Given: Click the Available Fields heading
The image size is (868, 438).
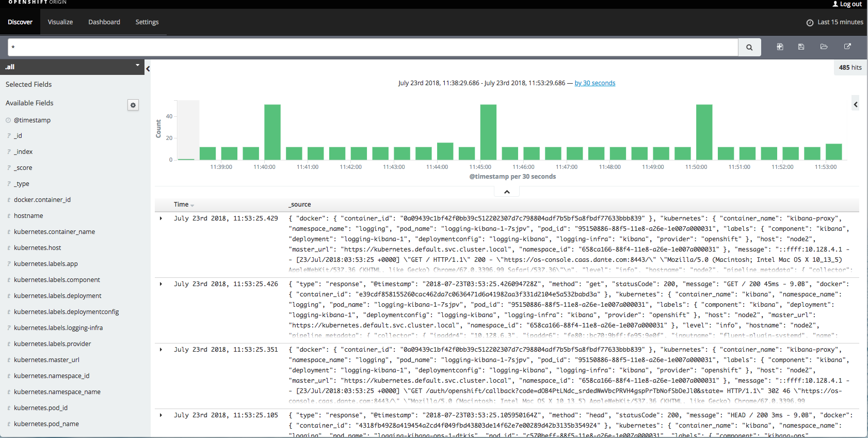Looking at the screenshot, I should pos(29,103).
